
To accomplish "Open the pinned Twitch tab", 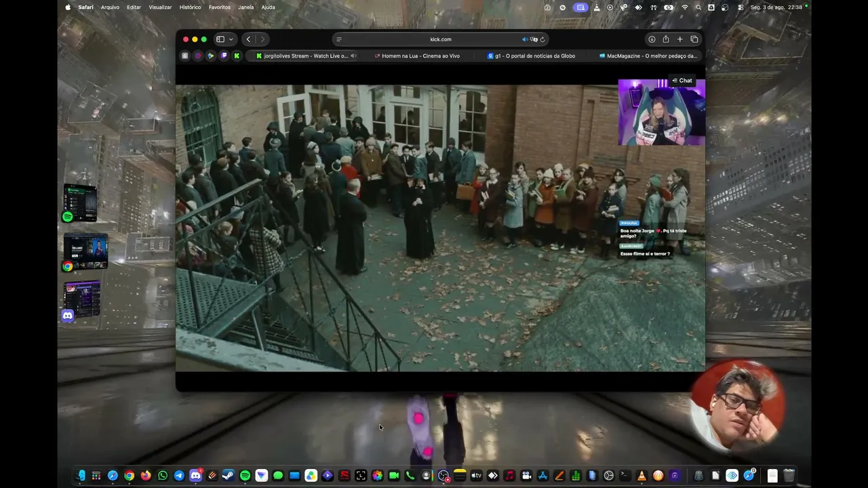I will (x=224, y=56).
